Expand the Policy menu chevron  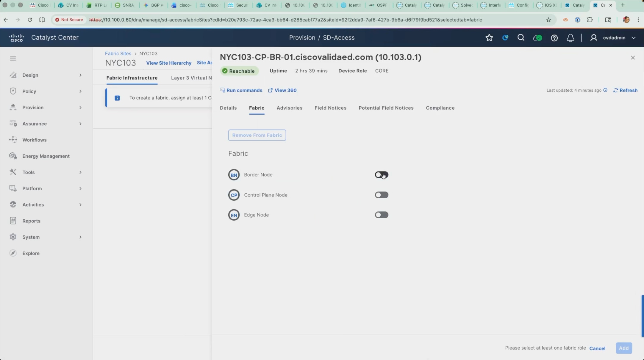[x=80, y=91]
